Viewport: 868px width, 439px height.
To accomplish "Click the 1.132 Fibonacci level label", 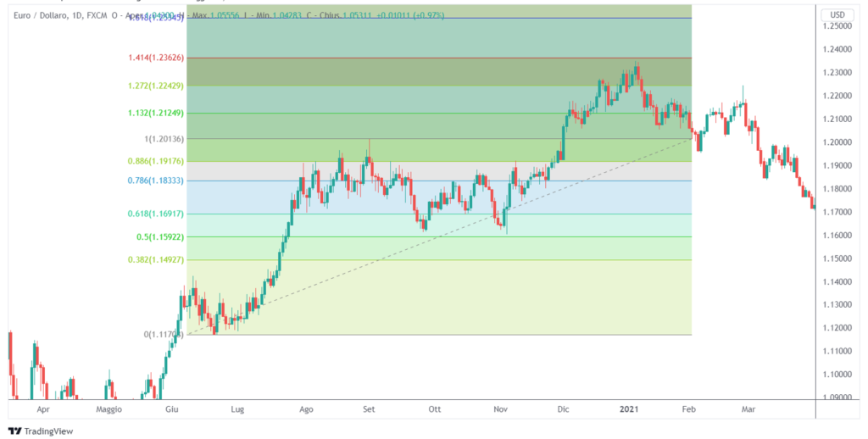I will [155, 113].
